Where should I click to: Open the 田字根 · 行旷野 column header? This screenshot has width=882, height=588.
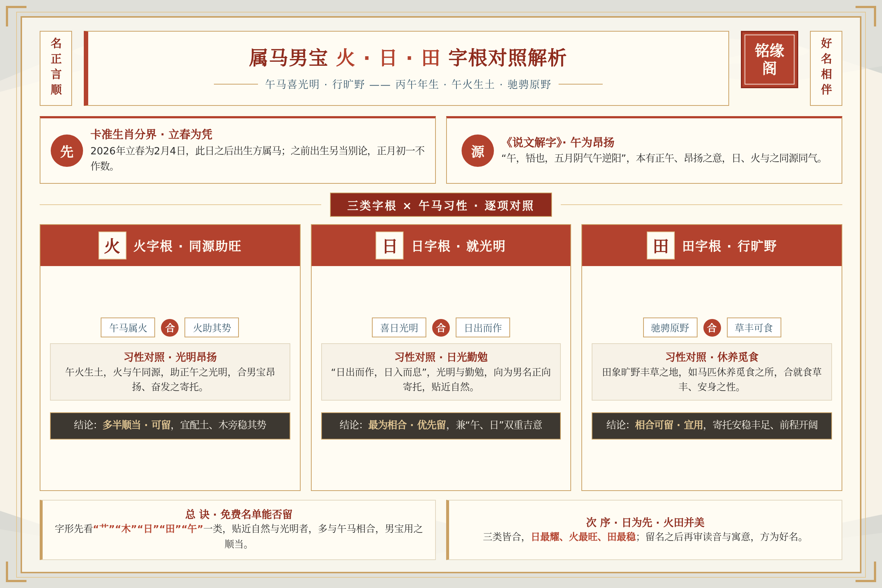coord(711,245)
